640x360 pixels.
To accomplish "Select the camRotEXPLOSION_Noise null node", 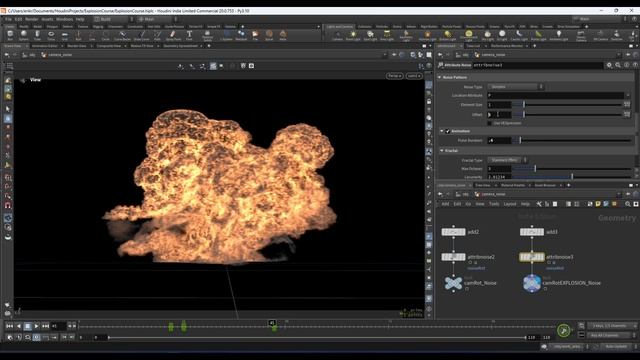I will pyautogui.click(x=532, y=283).
